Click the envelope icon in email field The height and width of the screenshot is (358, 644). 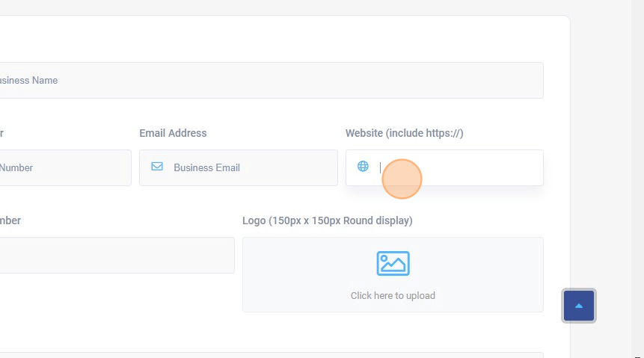(157, 167)
